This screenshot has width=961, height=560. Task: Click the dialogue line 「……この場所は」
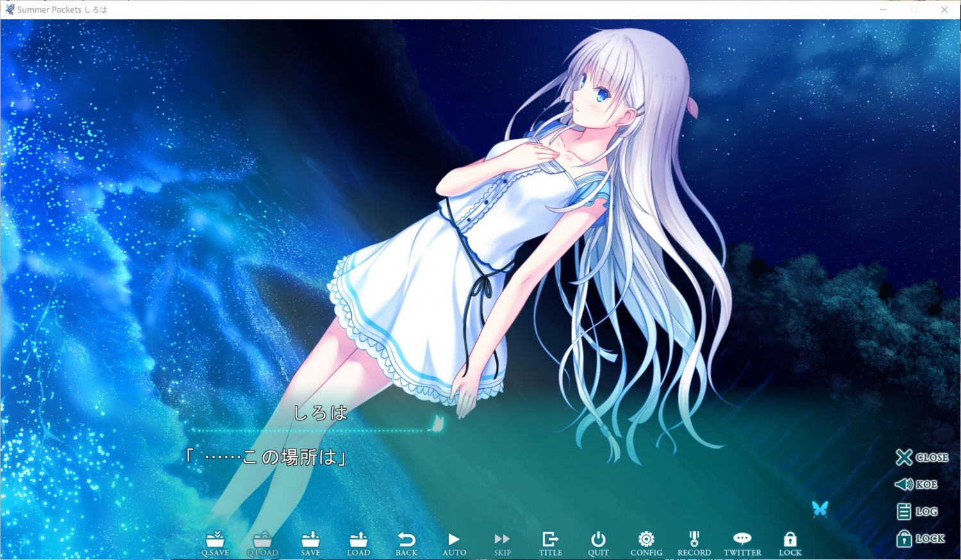tap(266, 457)
